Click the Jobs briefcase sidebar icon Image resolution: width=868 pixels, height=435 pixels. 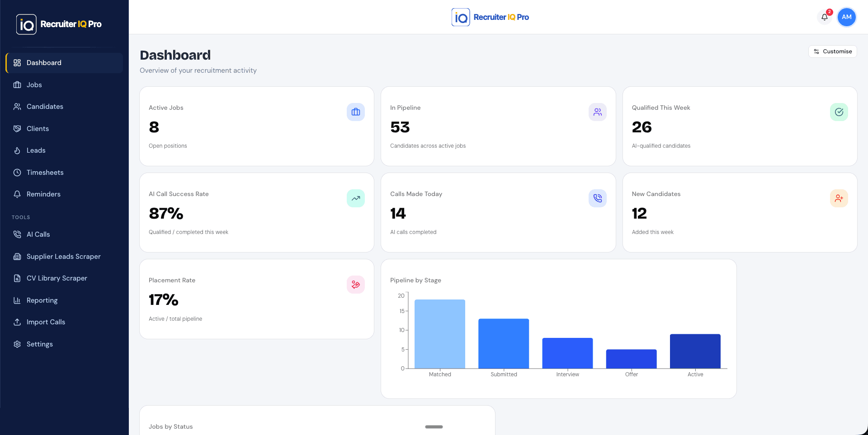point(17,85)
